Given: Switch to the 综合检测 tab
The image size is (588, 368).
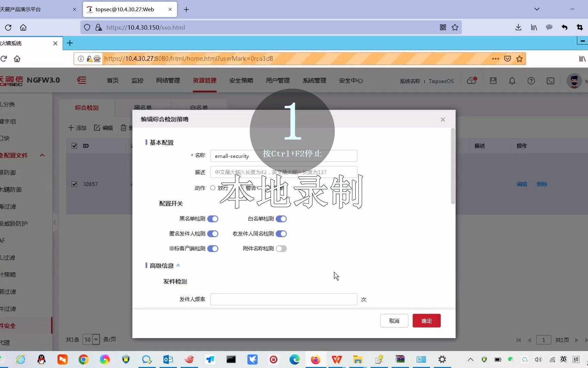Looking at the screenshot, I should (x=87, y=108).
